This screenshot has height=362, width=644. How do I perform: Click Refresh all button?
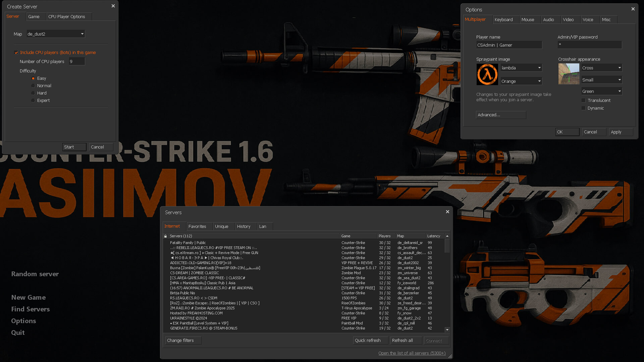point(406,340)
